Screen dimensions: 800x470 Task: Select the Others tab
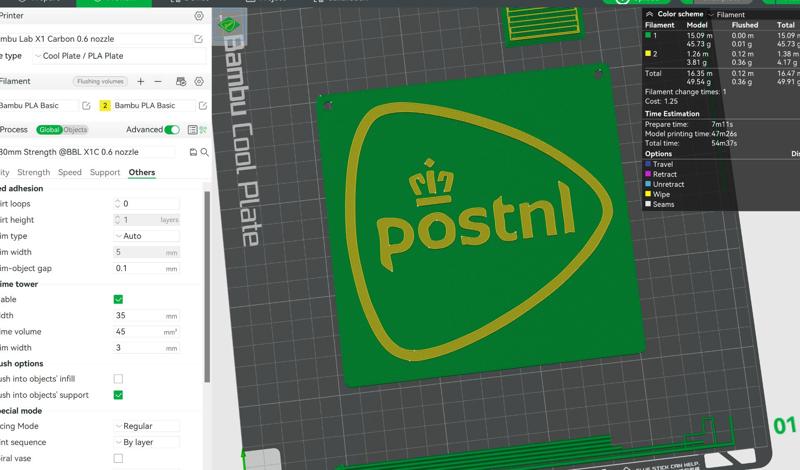click(x=142, y=172)
